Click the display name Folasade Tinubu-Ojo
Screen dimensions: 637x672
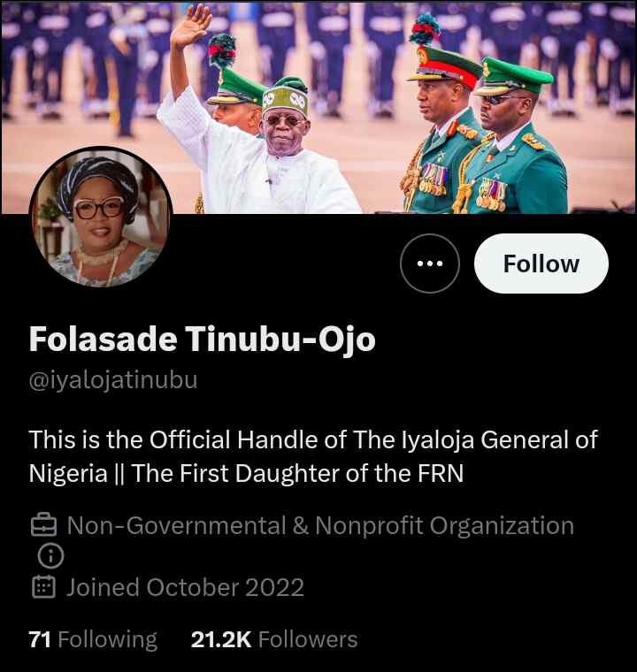(x=203, y=339)
